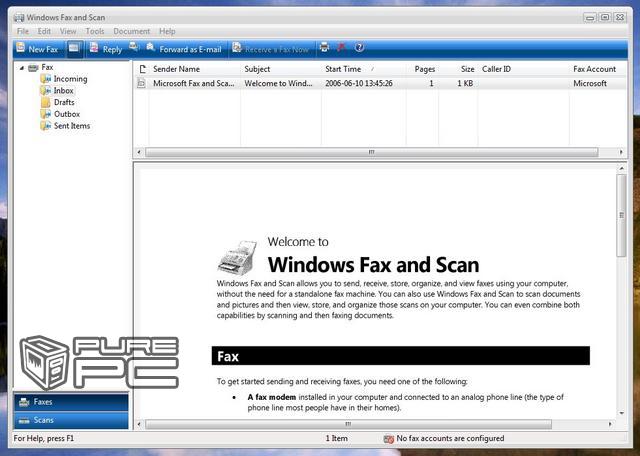Click the preview pane horizontal scrollbar thumb

348,424
